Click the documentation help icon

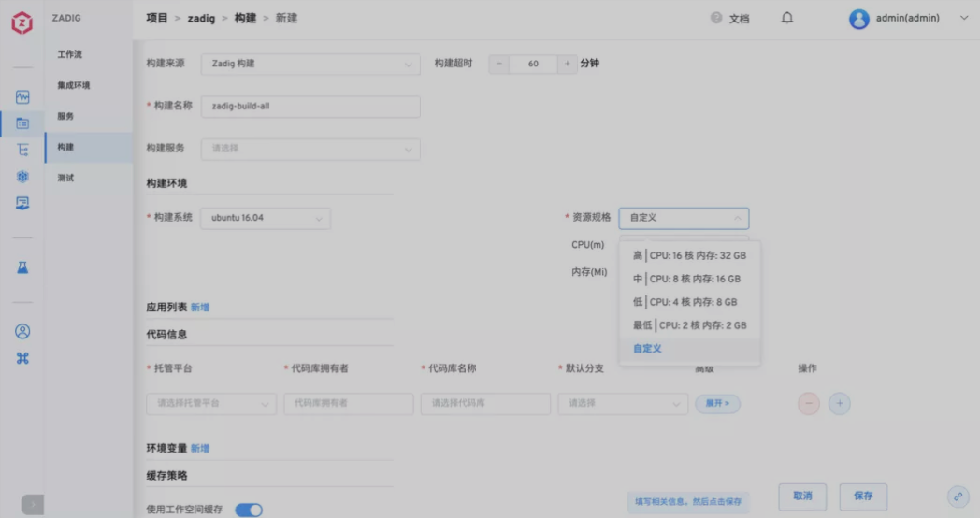click(716, 18)
